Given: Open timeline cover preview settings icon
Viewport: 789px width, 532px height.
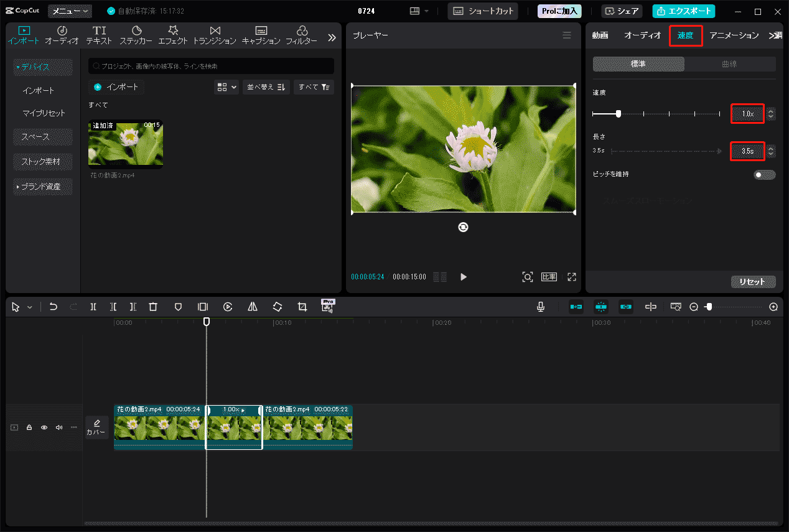Looking at the screenshot, I should click(x=676, y=307).
